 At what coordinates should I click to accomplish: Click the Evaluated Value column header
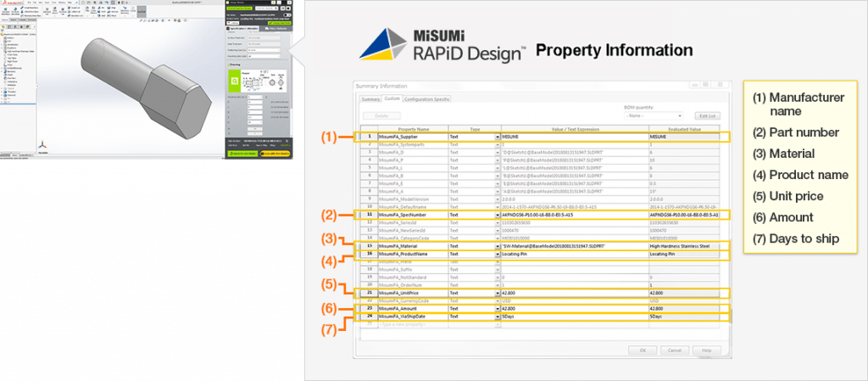pyautogui.click(x=684, y=128)
